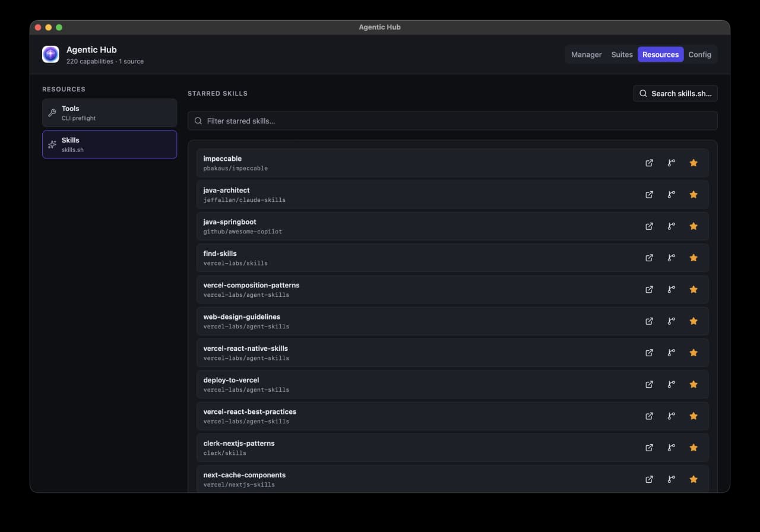Click the Search skills.sh button
Screen dimensions: 760x532
click(x=675, y=93)
